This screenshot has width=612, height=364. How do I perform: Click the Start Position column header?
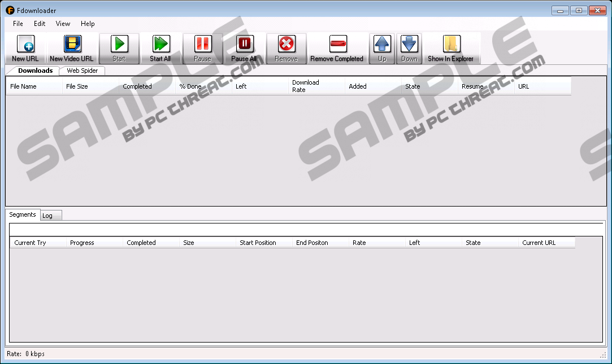(x=264, y=243)
